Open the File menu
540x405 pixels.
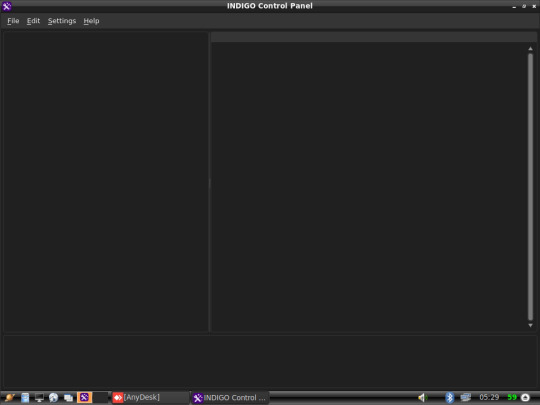[x=13, y=21]
